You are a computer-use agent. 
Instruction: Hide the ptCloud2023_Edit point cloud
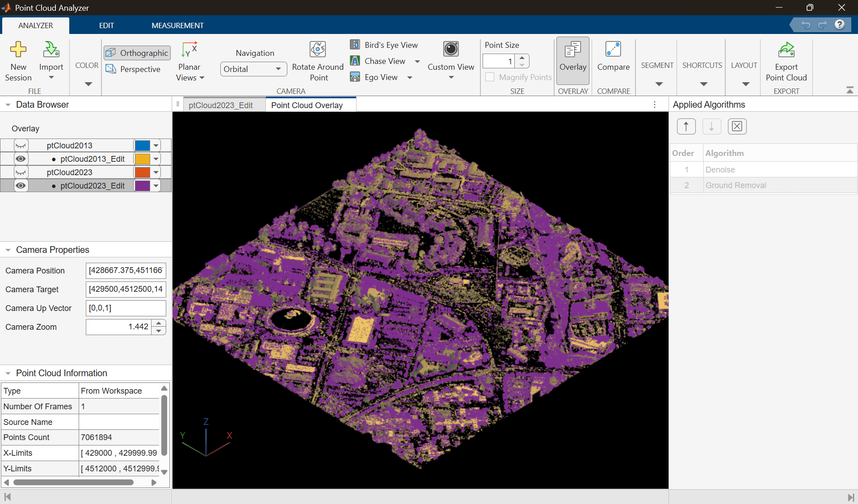pos(21,185)
